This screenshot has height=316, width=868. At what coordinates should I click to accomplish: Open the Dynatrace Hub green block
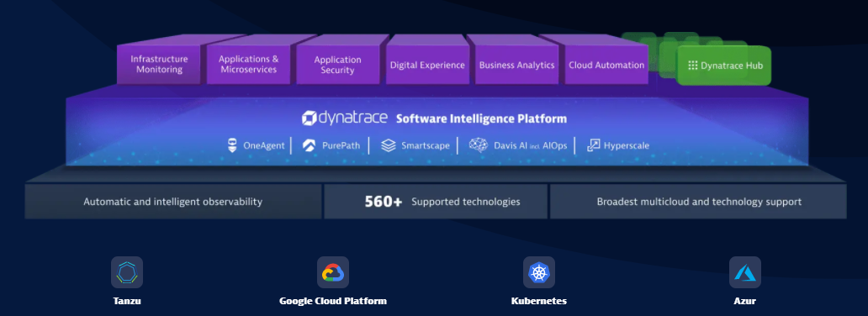tap(725, 66)
